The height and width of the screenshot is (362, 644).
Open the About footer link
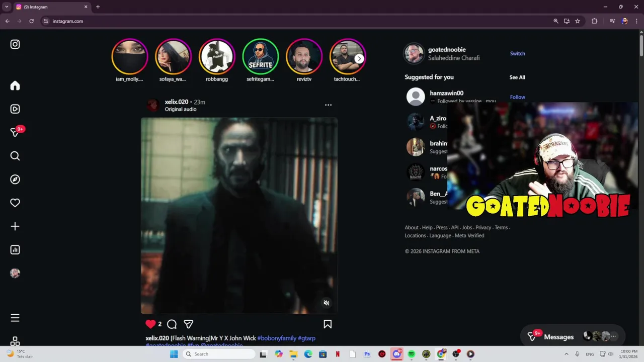pyautogui.click(x=412, y=227)
